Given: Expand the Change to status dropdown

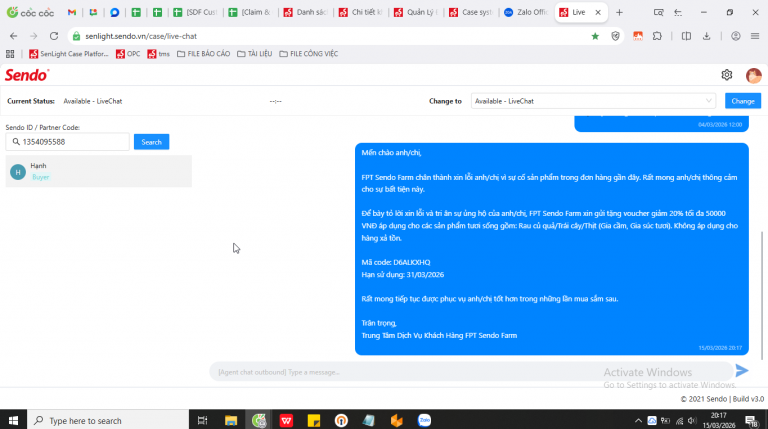Looking at the screenshot, I should 593,101.
